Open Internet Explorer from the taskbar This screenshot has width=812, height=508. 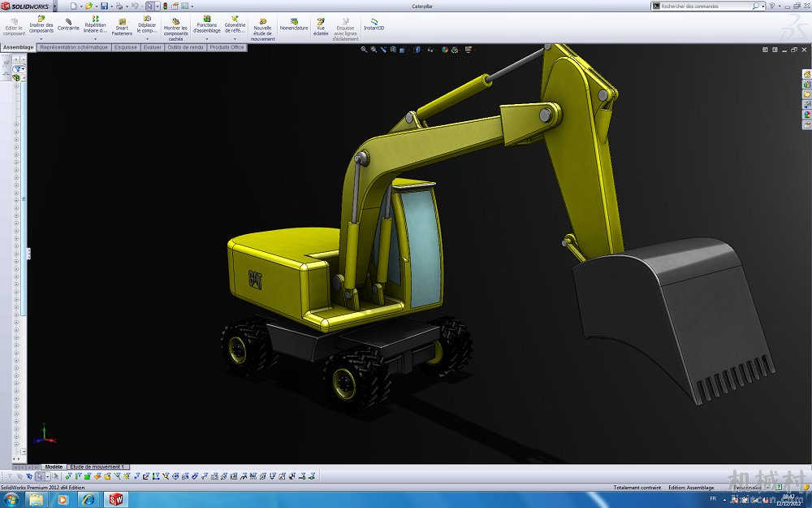(x=89, y=500)
